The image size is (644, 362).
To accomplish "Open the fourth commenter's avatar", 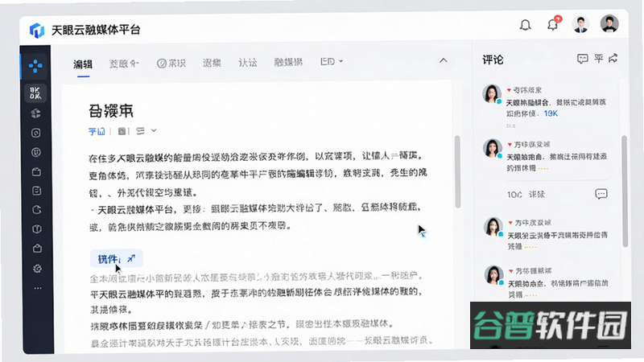I will point(493,275).
